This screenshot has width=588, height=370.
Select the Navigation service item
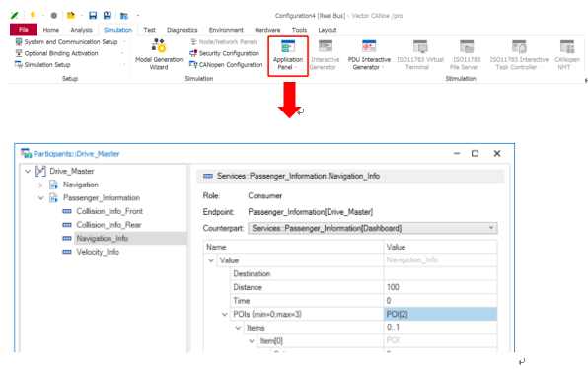(81, 185)
